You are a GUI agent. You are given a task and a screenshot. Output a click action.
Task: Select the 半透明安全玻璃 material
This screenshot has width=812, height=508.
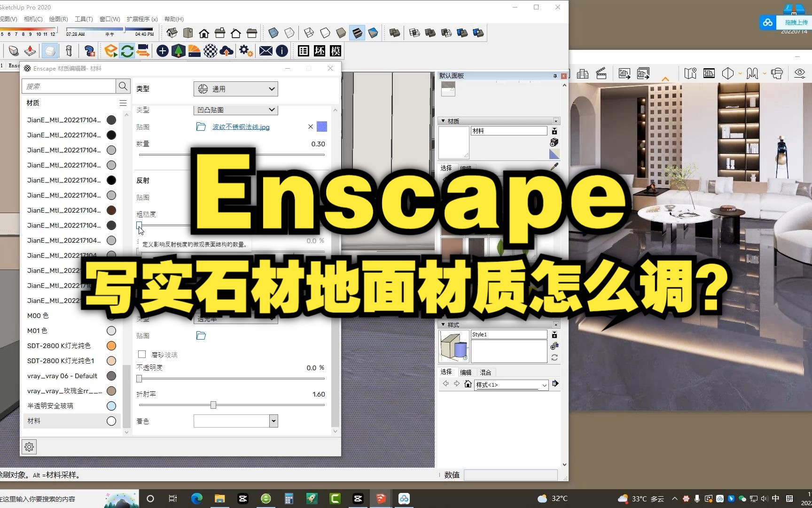(x=71, y=406)
